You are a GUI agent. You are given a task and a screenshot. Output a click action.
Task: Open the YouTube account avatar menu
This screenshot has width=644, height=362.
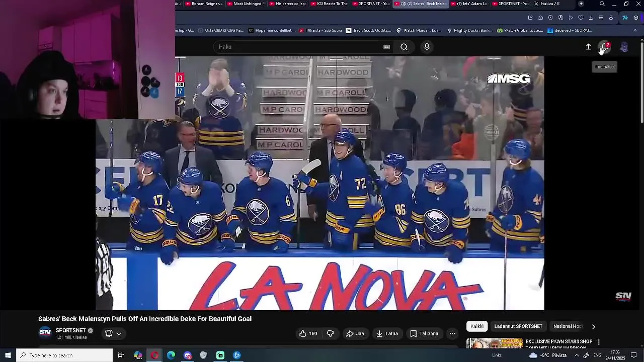tap(624, 47)
